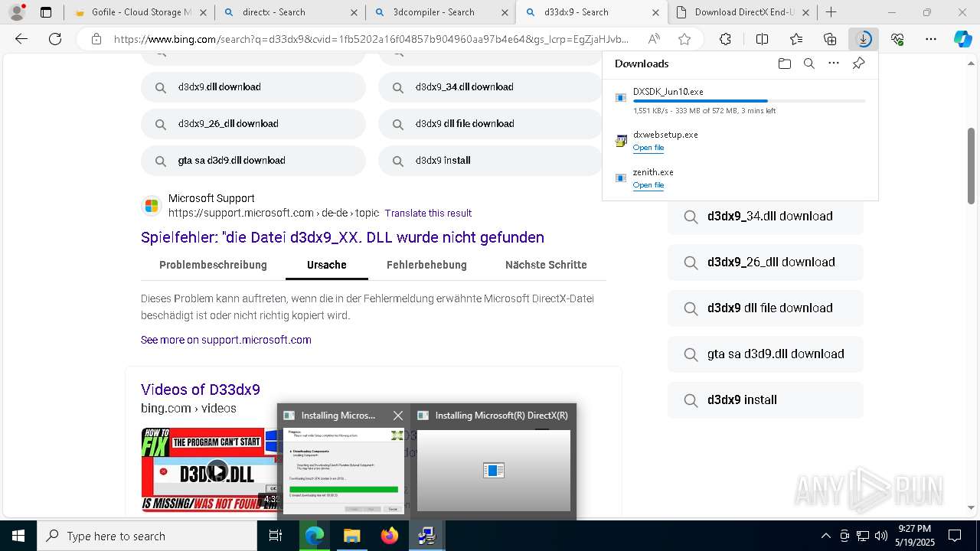This screenshot has width=980, height=551.
Task: Select the Problembeschreibung tab
Action: click(213, 265)
